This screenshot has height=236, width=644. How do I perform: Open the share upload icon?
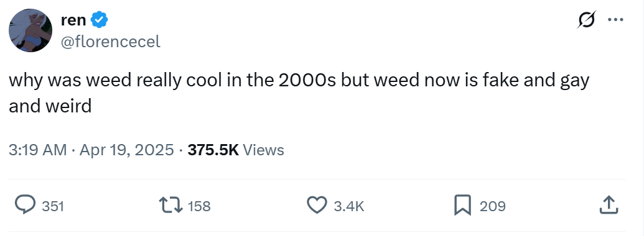pos(609,205)
